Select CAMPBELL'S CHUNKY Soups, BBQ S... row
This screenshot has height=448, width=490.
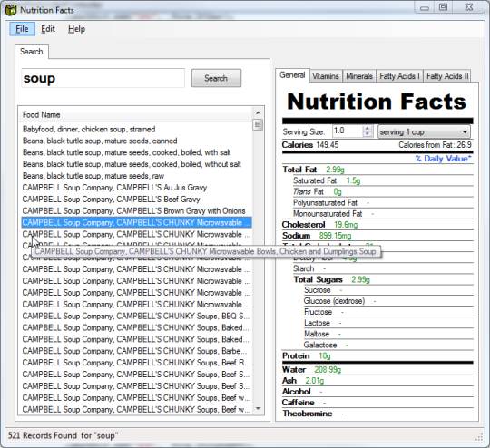136,316
